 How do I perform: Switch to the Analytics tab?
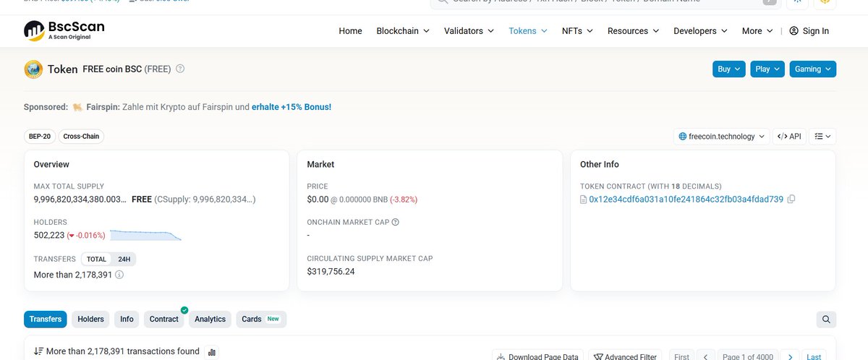[x=210, y=319]
